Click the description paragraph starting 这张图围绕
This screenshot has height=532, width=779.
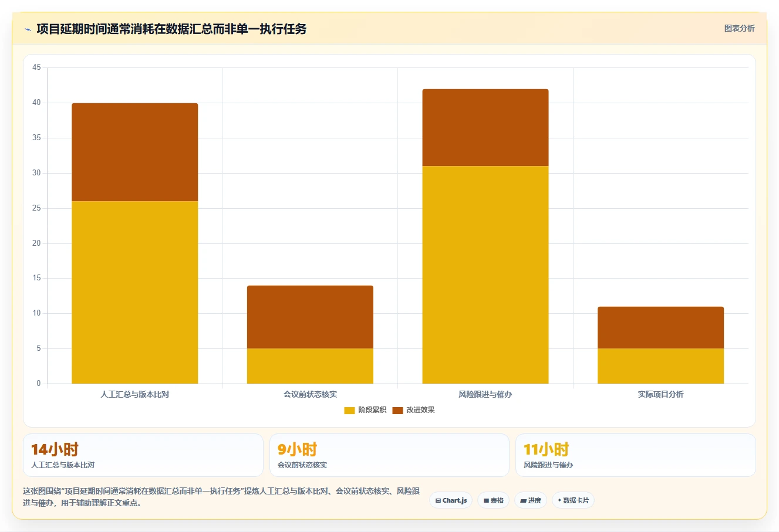[x=221, y=497]
